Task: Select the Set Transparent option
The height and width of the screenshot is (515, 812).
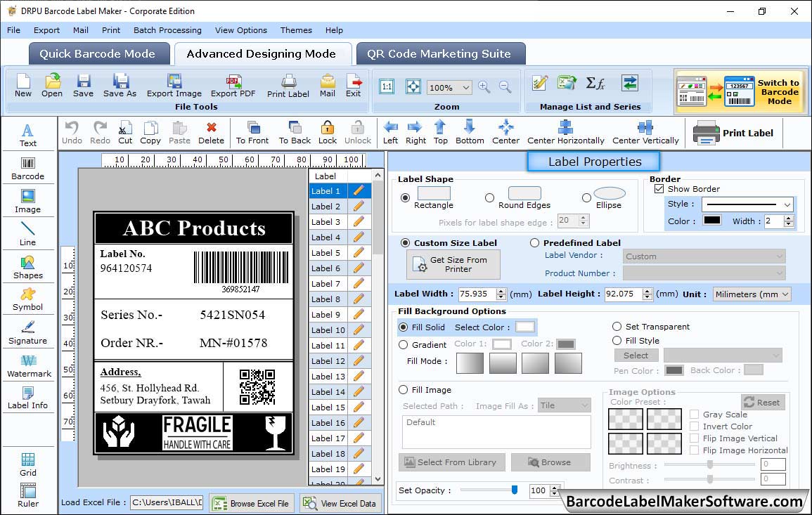Action: [x=617, y=327]
